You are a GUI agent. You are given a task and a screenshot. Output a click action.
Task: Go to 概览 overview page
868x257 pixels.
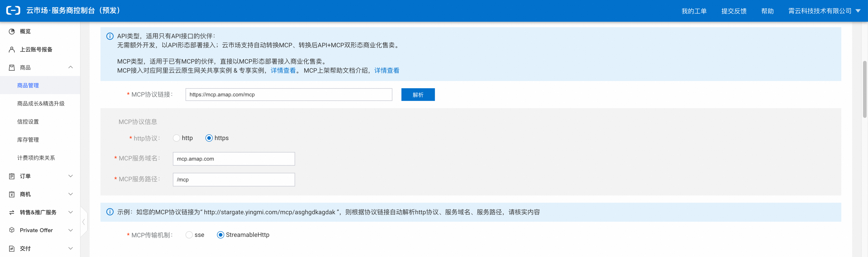(25, 31)
